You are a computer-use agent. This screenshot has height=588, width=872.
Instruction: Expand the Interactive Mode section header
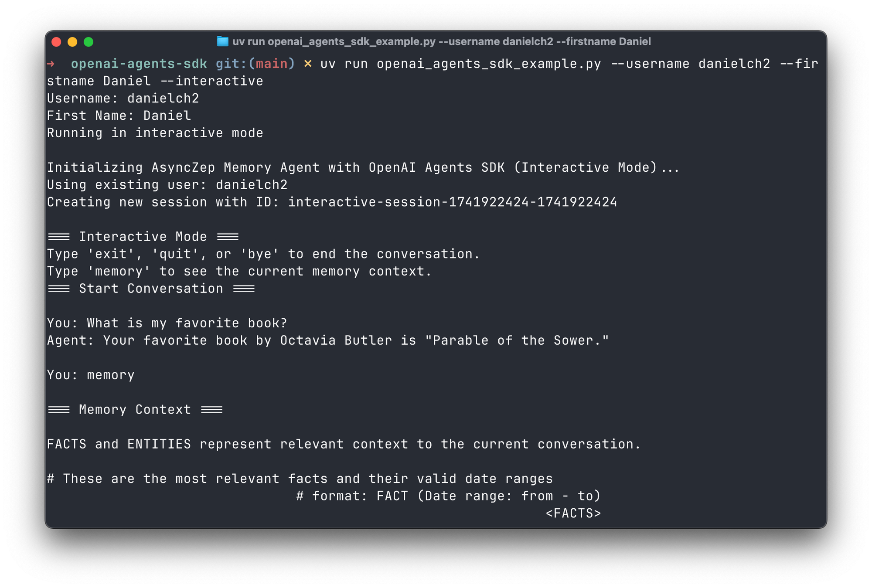[x=143, y=236]
